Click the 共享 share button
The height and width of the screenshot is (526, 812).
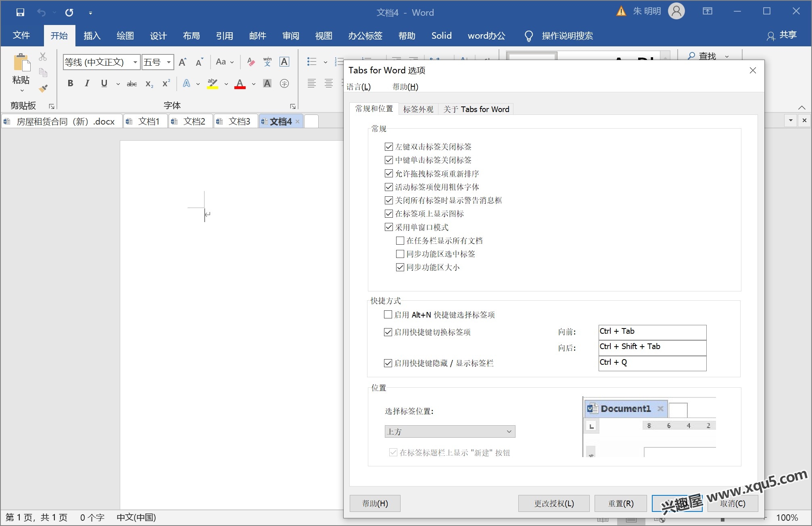coord(781,35)
